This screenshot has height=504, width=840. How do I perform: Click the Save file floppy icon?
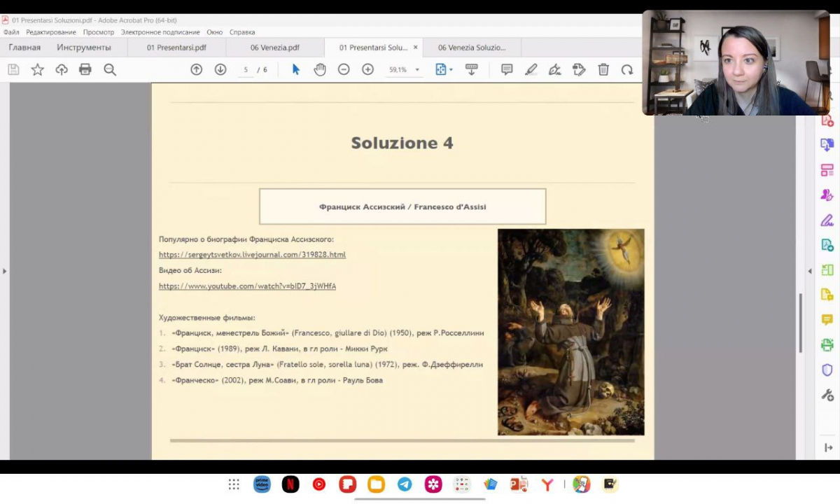(x=13, y=69)
